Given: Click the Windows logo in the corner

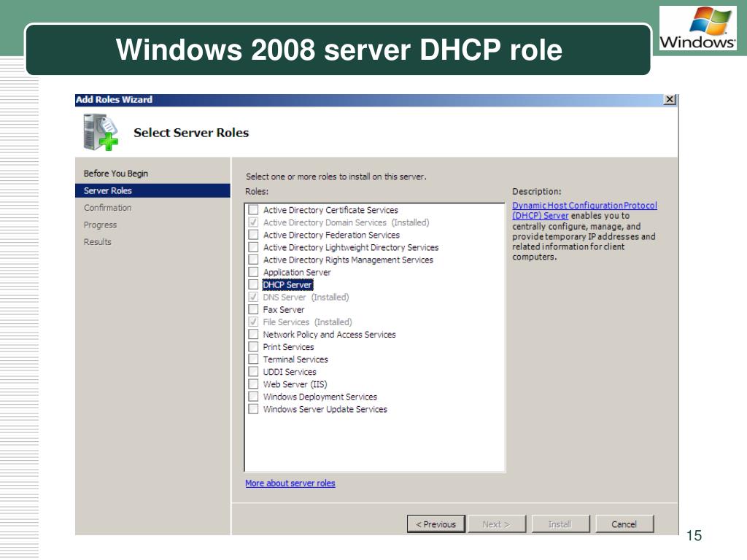Looking at the screenshot, I should 698,28.
